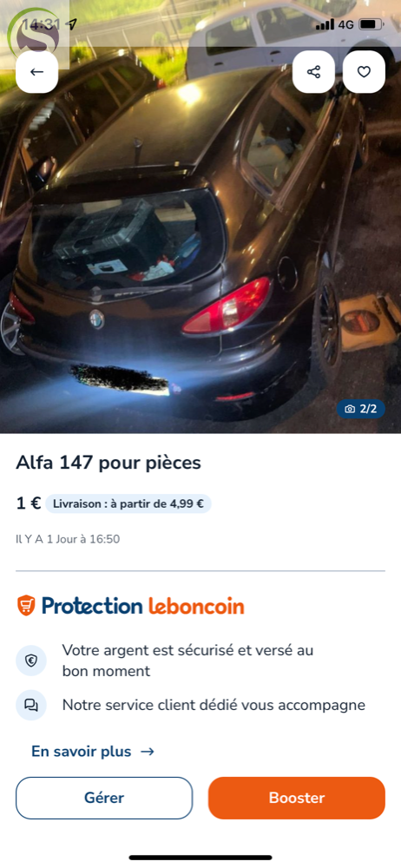Tap the orange Protection shield icon

pos(25,606)
